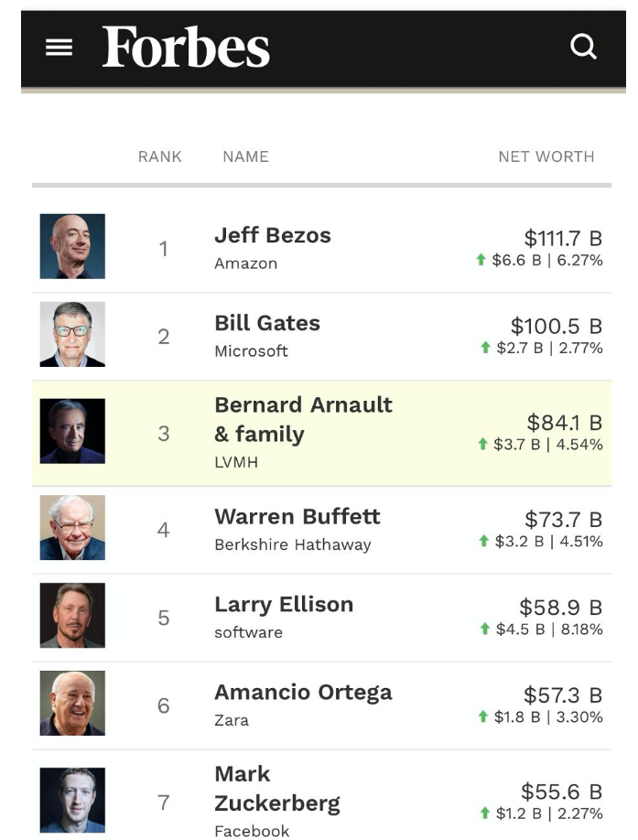The image size is (638, 840).
Task: Click the Forbes logo
Action: point(186,47)
